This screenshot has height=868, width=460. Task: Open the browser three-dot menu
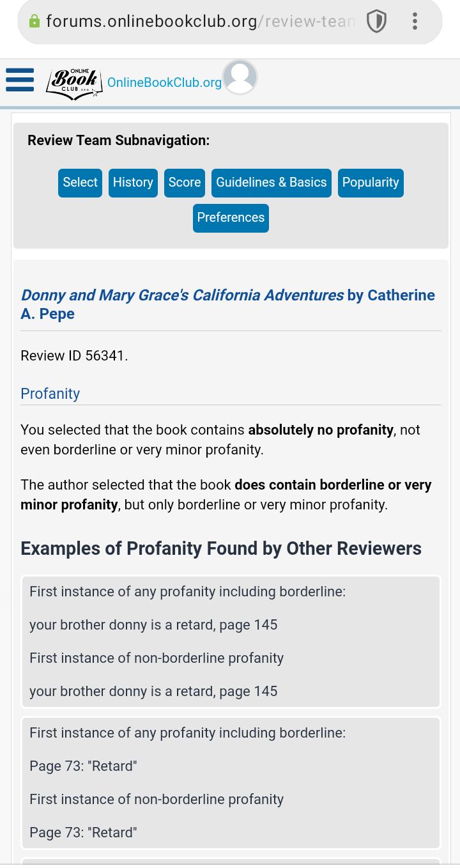click(x=415, y=22)
